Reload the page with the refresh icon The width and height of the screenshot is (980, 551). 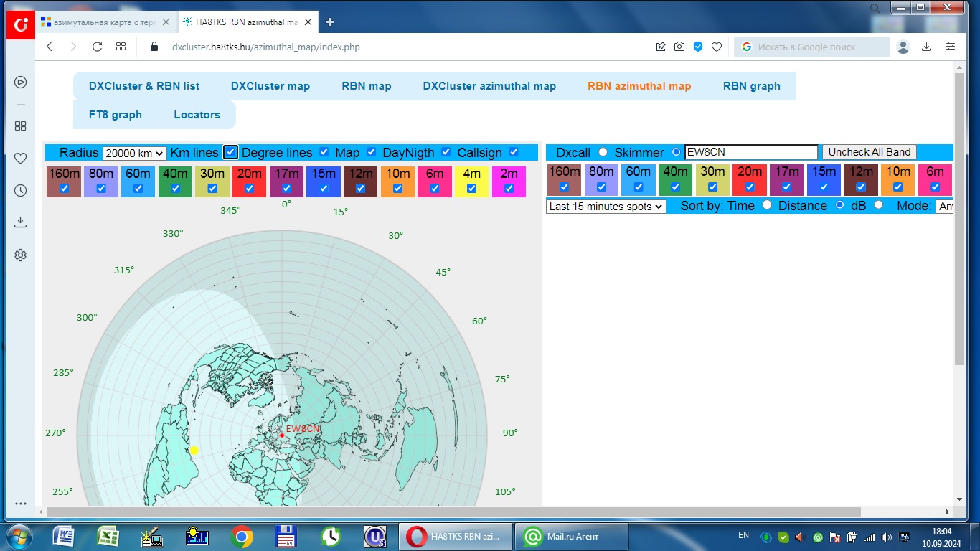point(97,47)
